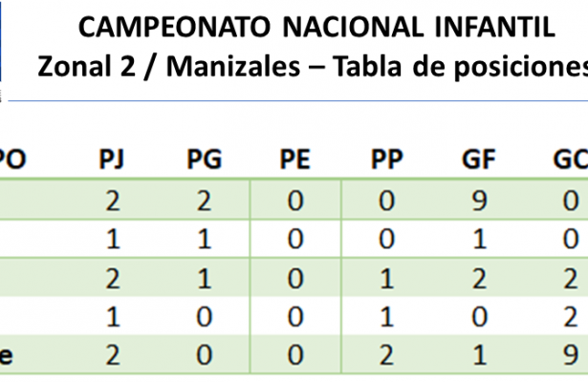Select the PE column header
The height and width of the screenshot is (382, 588).
(294, 160)
